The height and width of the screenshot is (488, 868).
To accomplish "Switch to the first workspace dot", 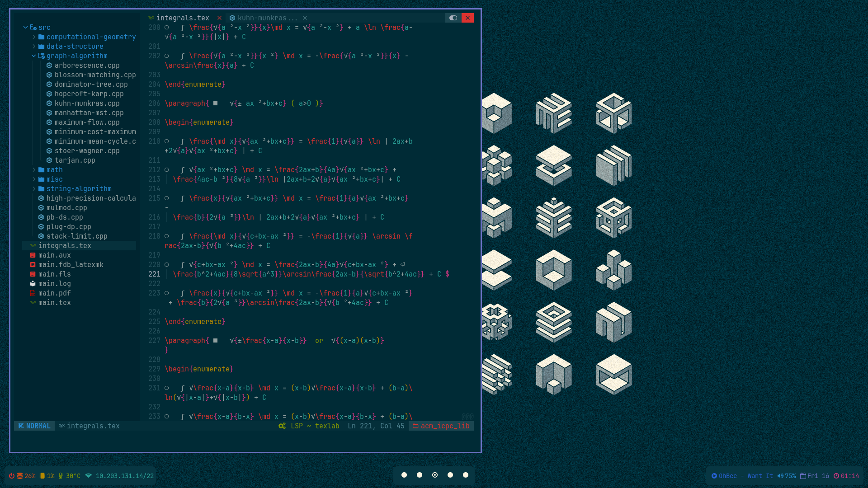I will [404, 475].
